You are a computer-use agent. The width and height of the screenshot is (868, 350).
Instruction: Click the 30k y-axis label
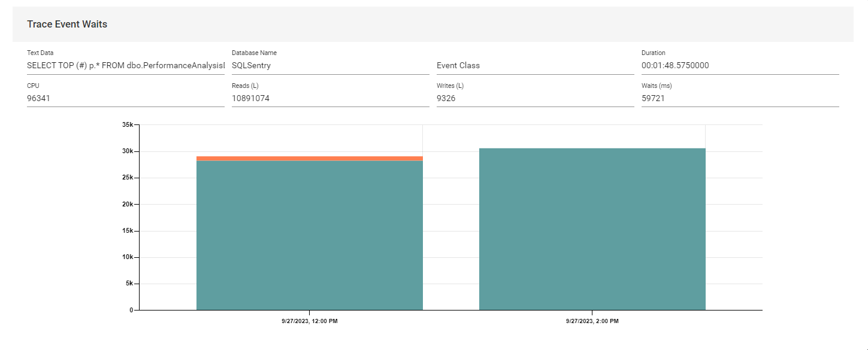pos(127,151)
